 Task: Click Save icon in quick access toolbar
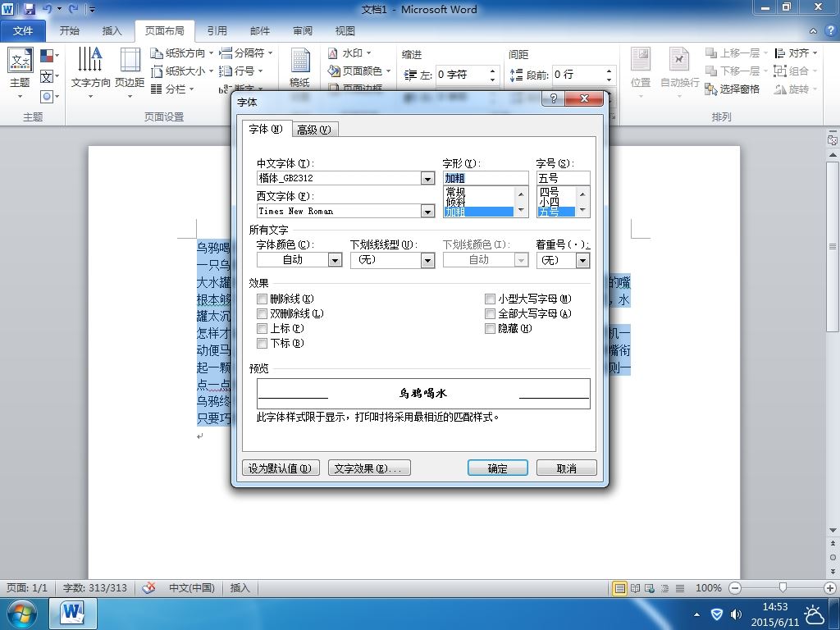(x=29, y=9)
